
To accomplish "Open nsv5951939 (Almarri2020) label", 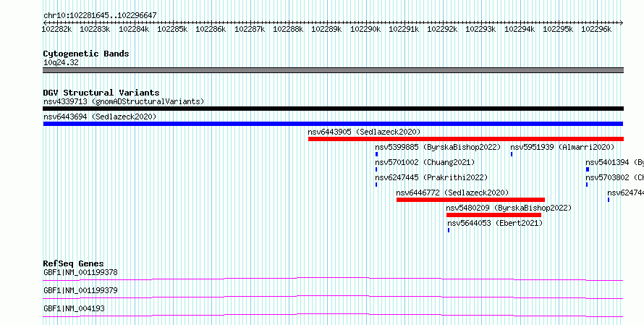I will (x=562, y=147).
